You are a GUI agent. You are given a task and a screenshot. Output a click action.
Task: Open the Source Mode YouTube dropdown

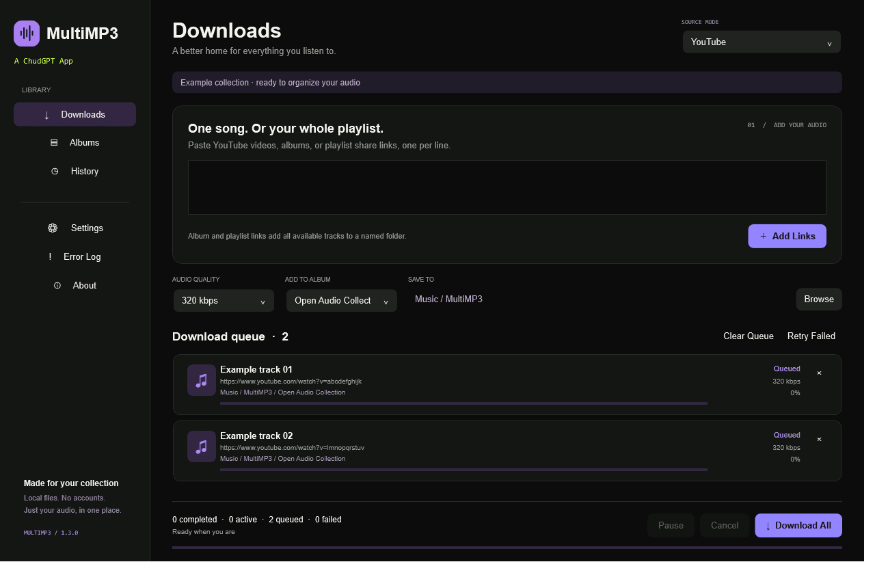(762, 42)
